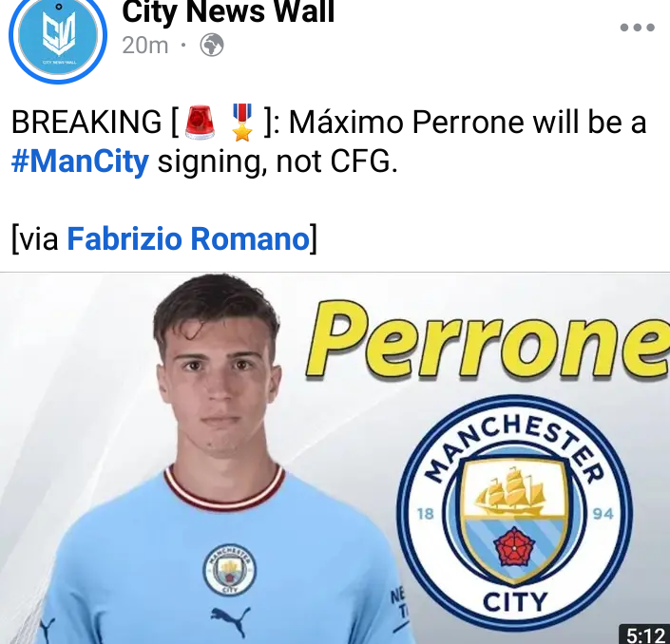Click the text "signing, not CFG."
670x644 pixels.
point(278,162)
